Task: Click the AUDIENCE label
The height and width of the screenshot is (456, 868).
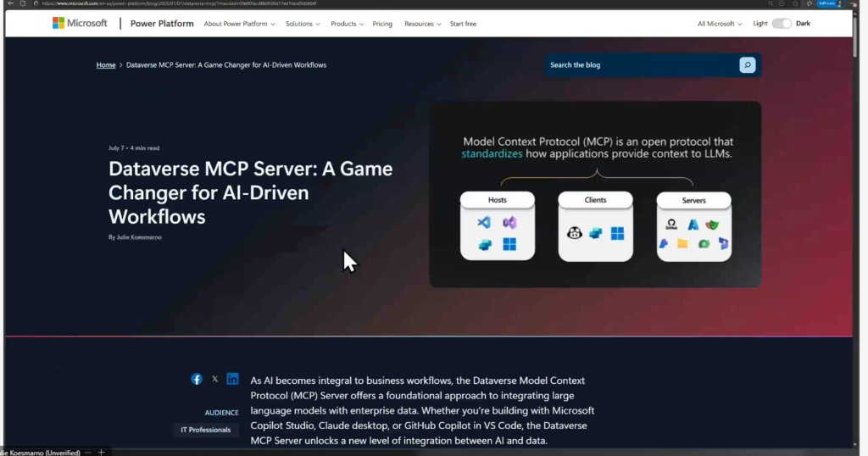Action: pyautogui.click(x=221, y=413)
